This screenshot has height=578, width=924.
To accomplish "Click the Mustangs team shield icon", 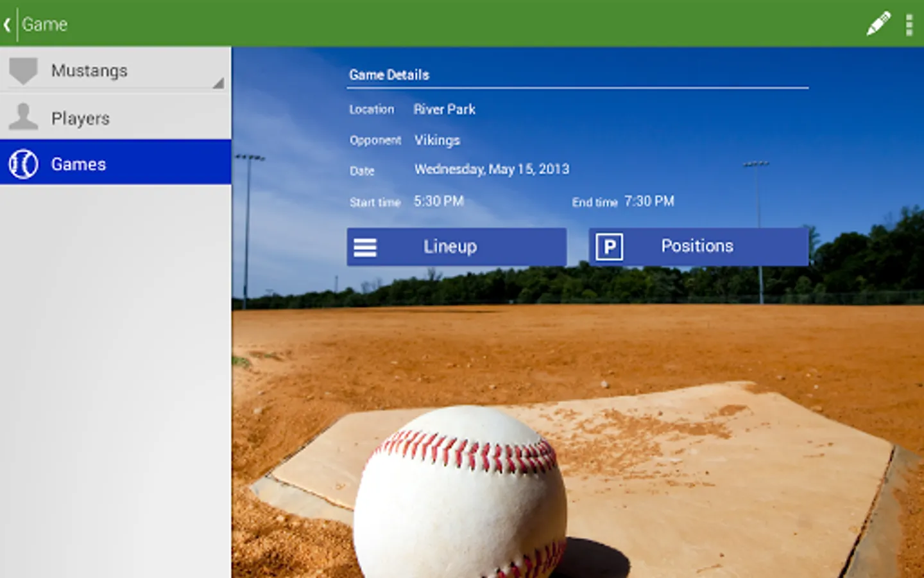I will pyautogui.click(x=24, y=71).
